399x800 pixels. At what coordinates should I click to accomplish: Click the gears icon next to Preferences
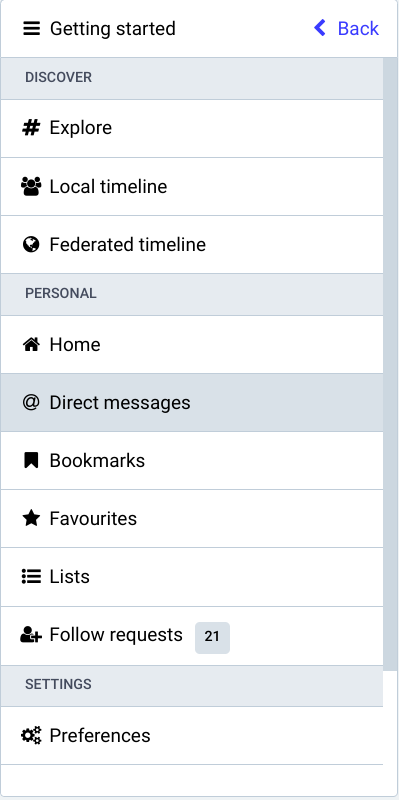pos(31,736)
